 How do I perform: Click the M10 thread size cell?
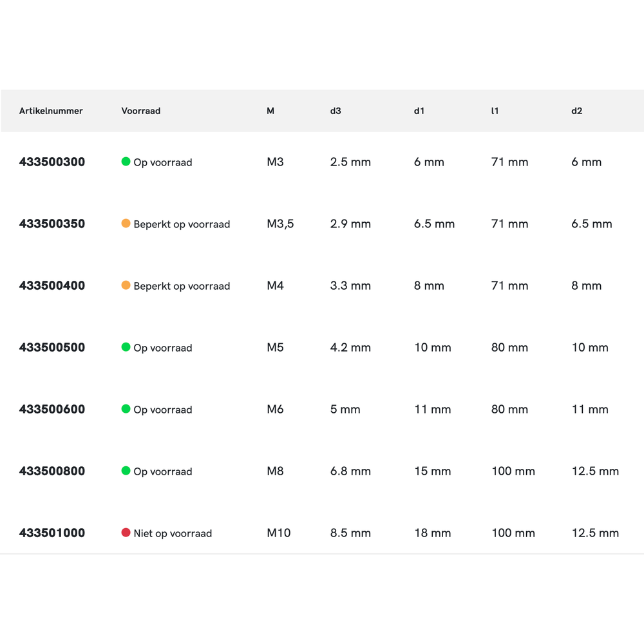279,533
